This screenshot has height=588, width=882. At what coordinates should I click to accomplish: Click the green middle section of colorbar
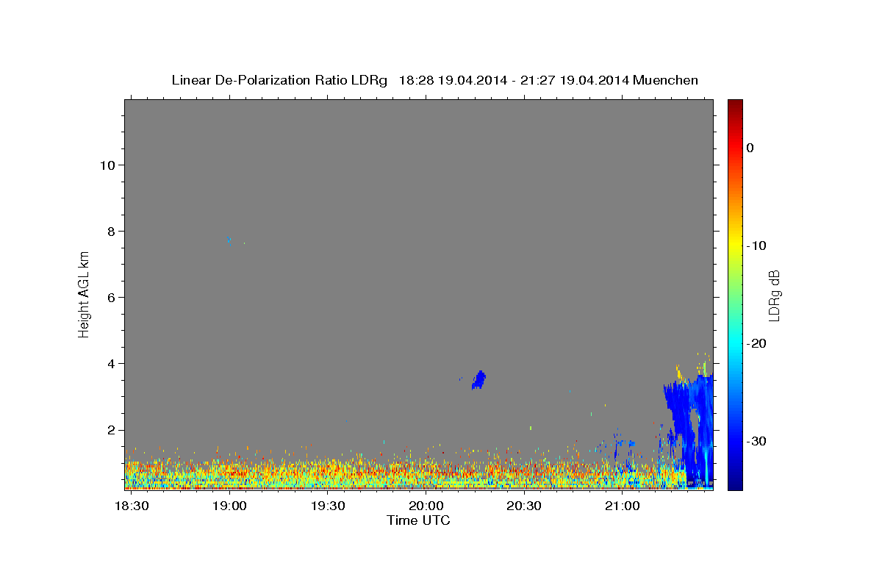point(735,294)
